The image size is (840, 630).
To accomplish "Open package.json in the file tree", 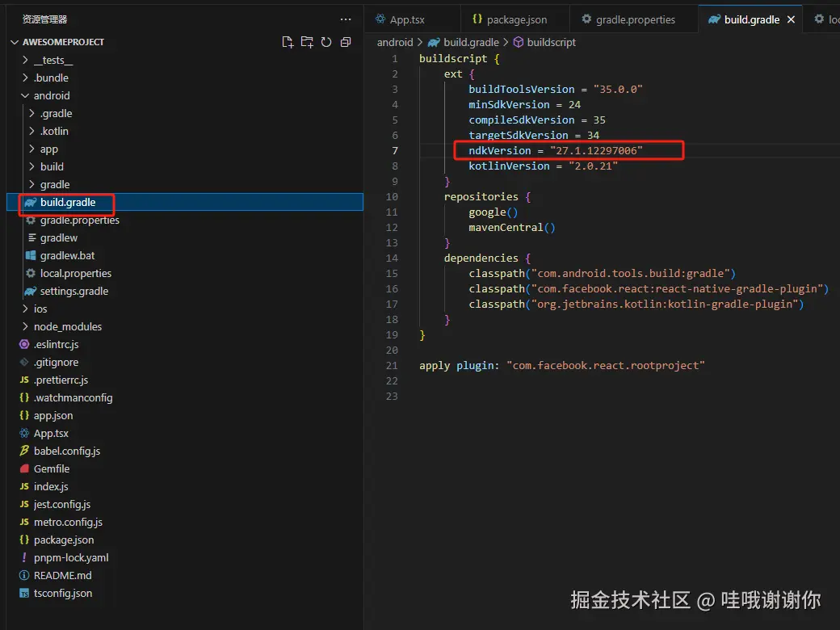I will (185, 540).
